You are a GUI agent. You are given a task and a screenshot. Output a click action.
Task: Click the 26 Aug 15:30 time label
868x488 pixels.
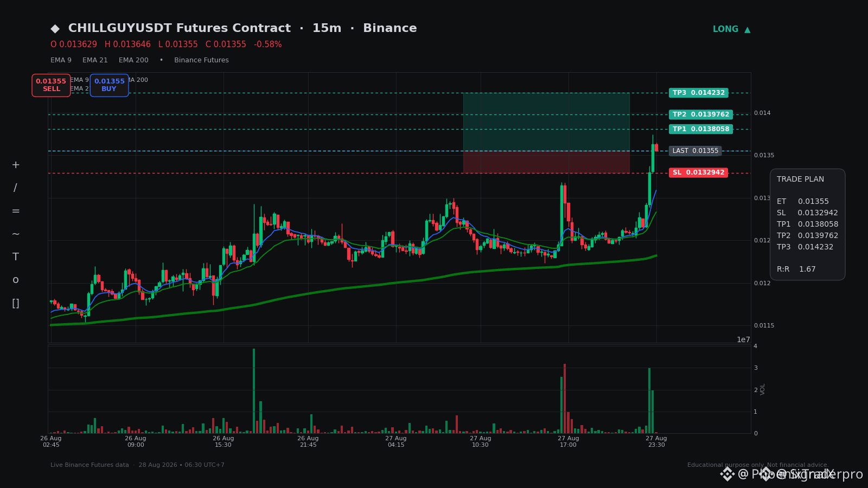(224, 441)
